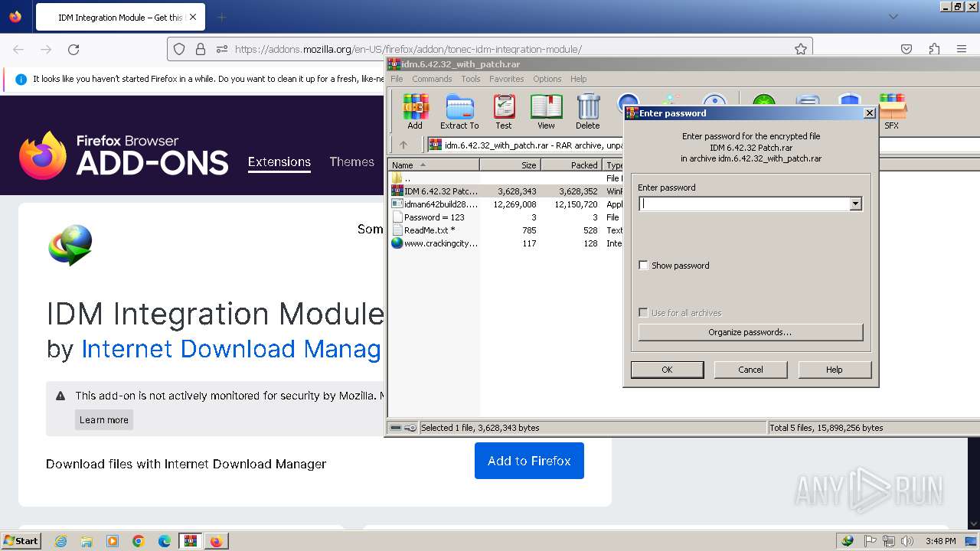Expand the Enter password dropdown arrow
980x551 pixels.
tap(856, 204)
